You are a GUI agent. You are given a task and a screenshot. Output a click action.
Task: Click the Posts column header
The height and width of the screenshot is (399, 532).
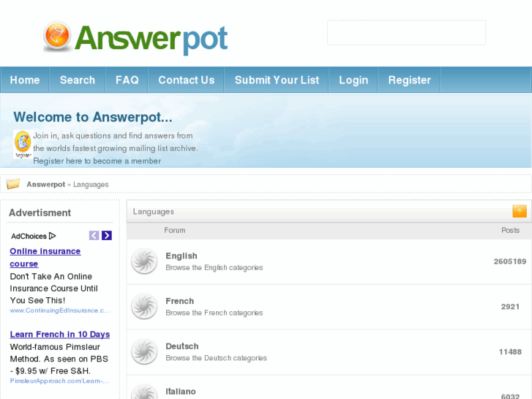pos(510,230)
